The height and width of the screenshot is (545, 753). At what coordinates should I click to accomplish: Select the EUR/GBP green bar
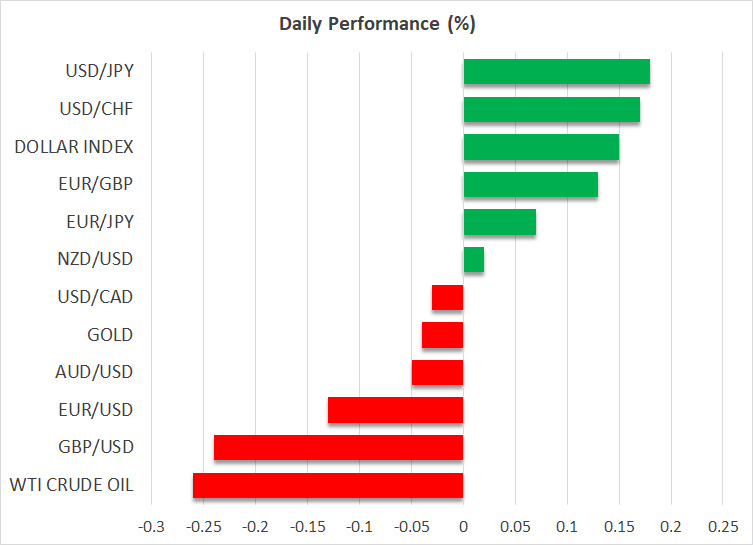click(x=530, y=184)
